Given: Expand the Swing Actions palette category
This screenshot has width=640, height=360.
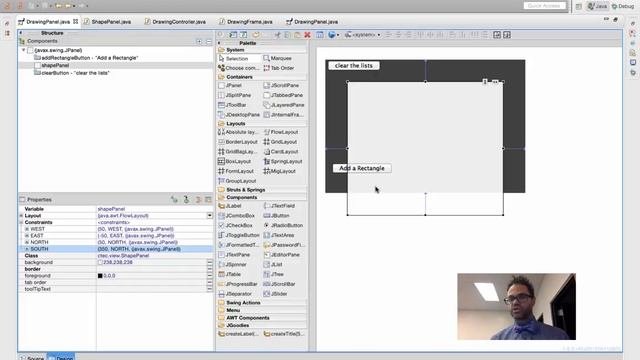Looking at the screenshot, I should (243, 303).
